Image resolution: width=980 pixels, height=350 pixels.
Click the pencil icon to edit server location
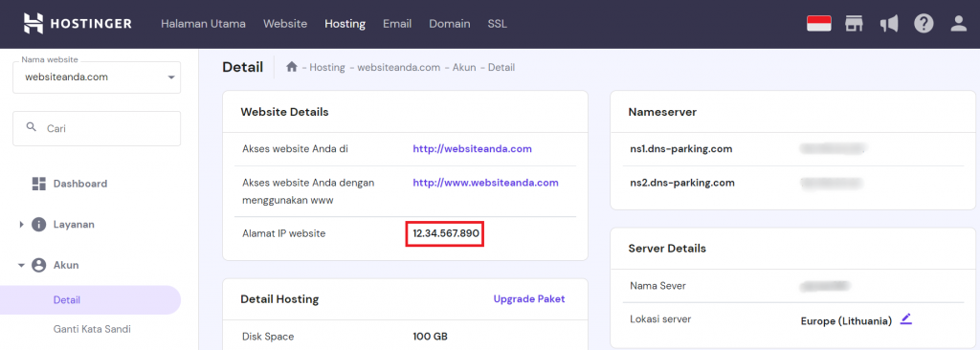(905, 318)
